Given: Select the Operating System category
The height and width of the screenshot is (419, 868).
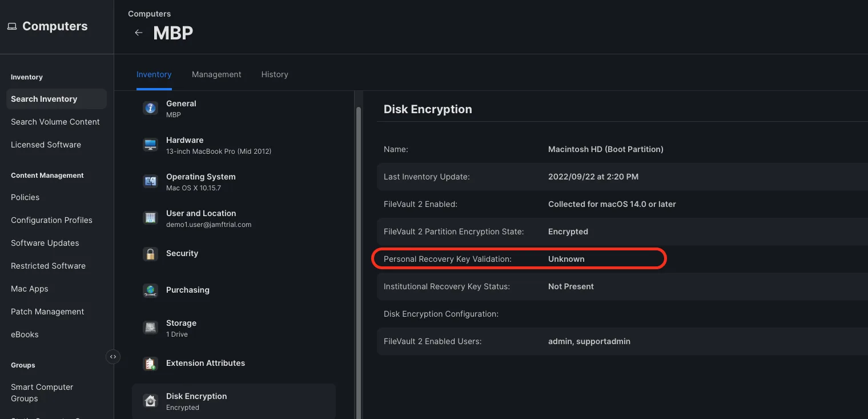Looking at the screenshot, I should [234, 182].
